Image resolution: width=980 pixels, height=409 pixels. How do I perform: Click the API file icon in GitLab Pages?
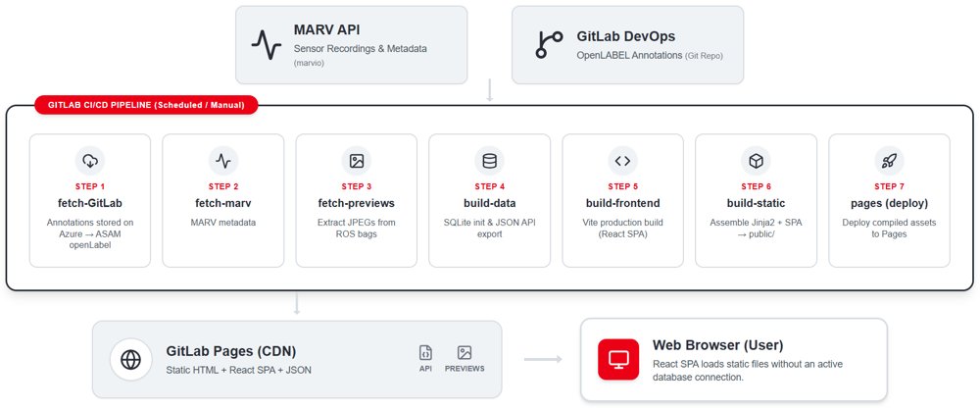point(425,353)
